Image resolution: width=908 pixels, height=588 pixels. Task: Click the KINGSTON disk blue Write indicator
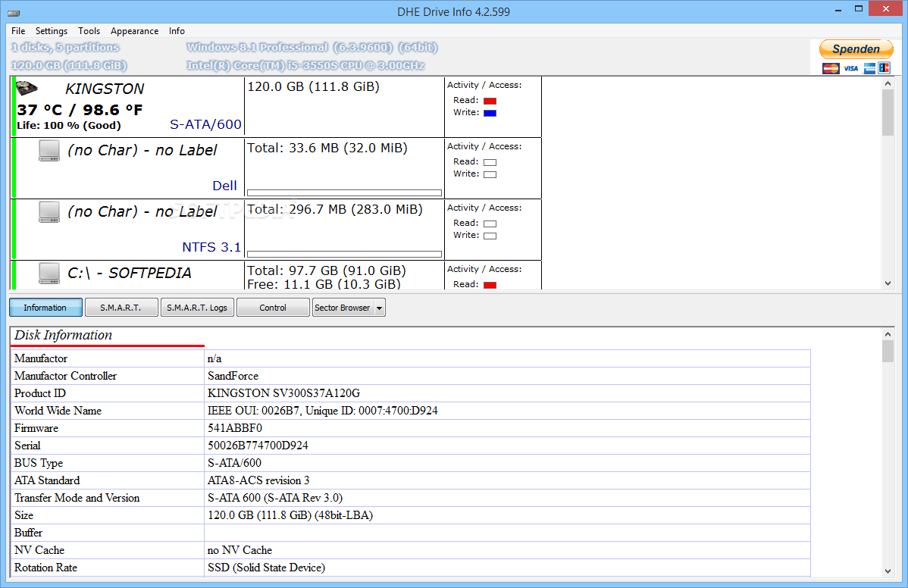[x=490, y=114]
